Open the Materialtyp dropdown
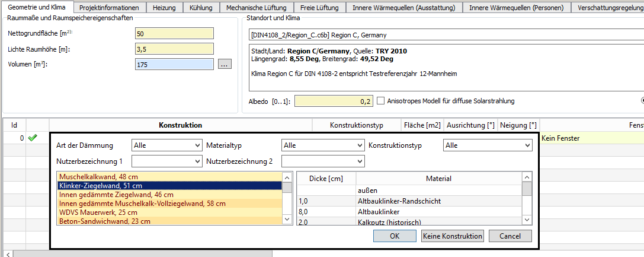 323,145
